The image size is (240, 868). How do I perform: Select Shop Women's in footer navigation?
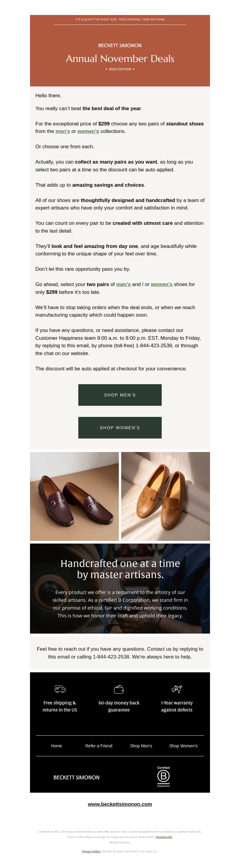pos(184,746)
